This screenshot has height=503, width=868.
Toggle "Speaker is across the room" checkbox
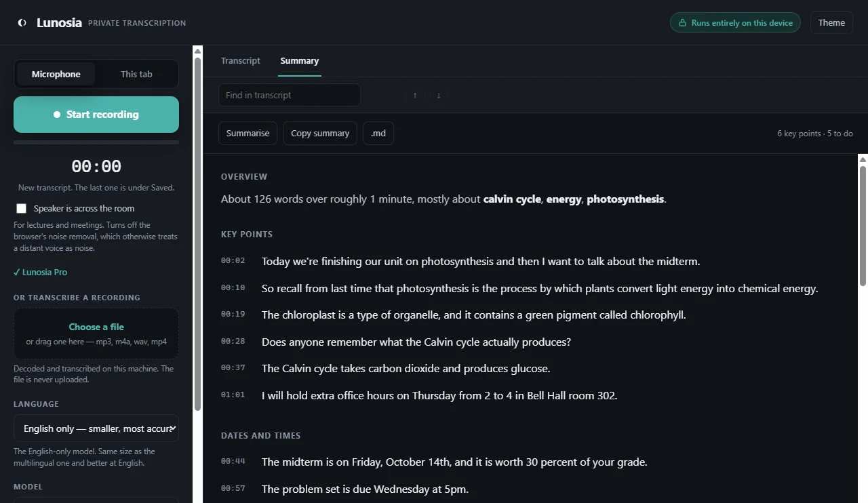point(22,208)
